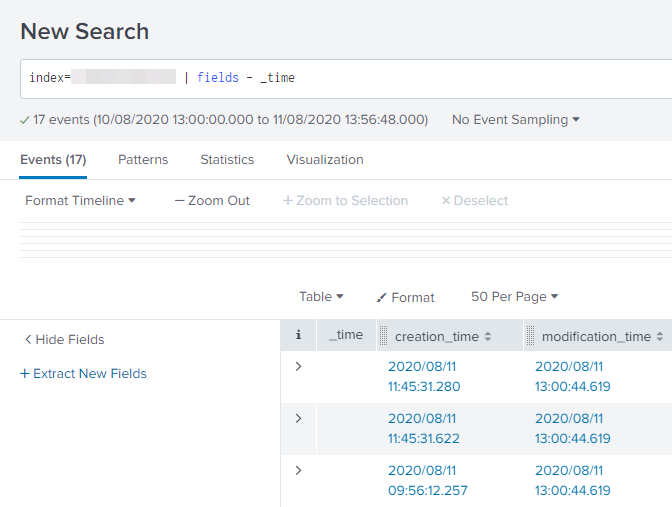This screenshot has height=507, width=672.
Task: Switch to the Statistics tab
Action: 227,160
